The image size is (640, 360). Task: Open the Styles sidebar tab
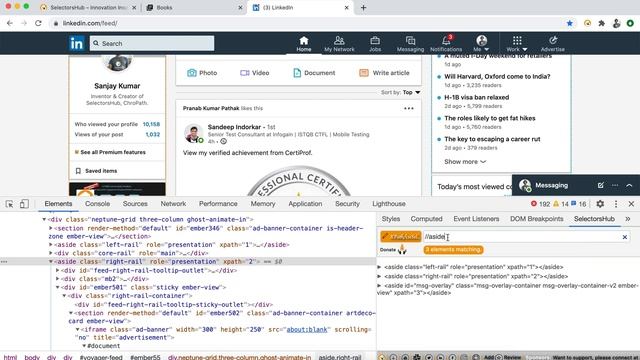coord(391,219)
